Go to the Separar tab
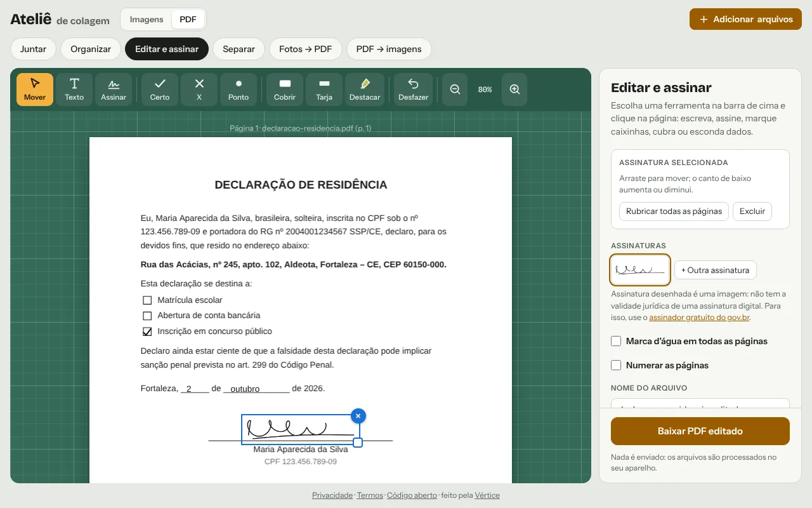Screen dimensions: 812x508 [x=239, y=49]
